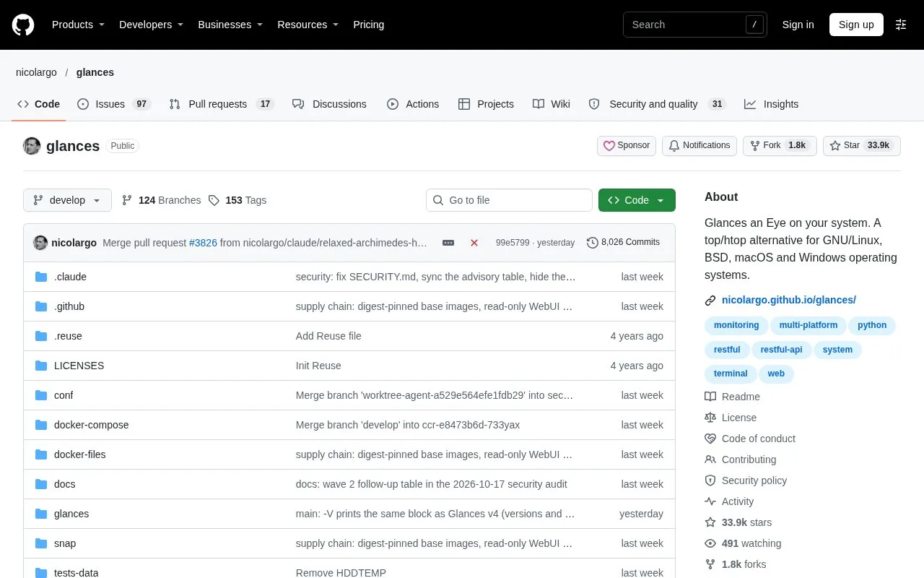Click the red failed status X icon
Viewport: 924px width, 578px height.
474,243
